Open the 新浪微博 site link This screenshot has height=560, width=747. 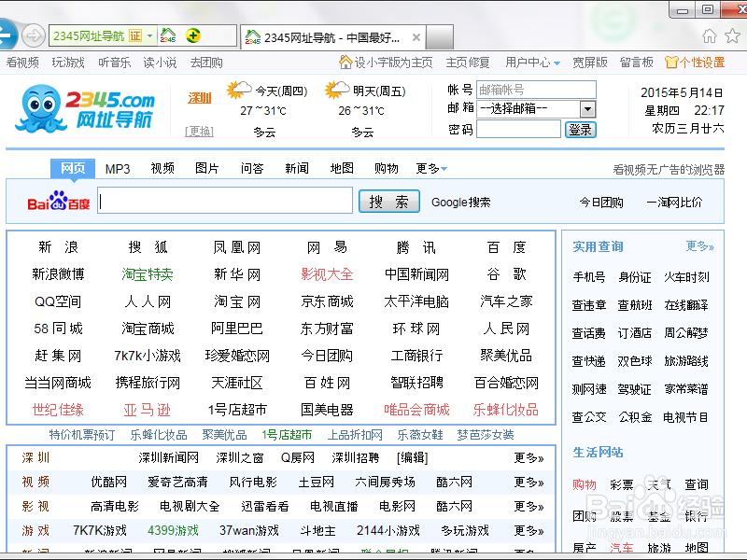click(58, 274)
